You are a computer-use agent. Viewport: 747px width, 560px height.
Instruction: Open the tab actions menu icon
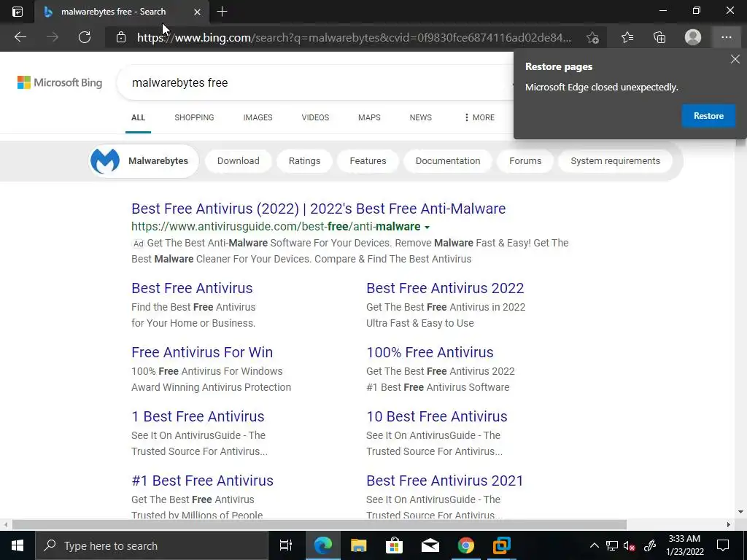tap(18, 12)
